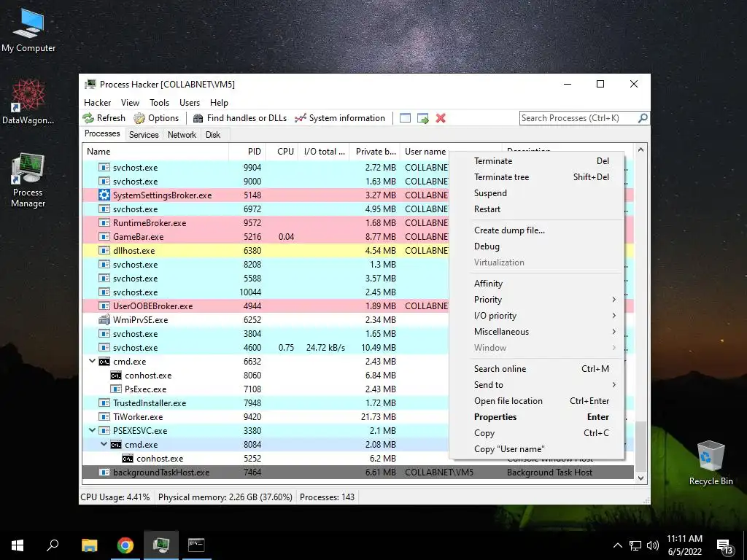The image size is (747, 560).
Task: Open Process Manager desktop shortcut
Action: click(x=28, y=181)
